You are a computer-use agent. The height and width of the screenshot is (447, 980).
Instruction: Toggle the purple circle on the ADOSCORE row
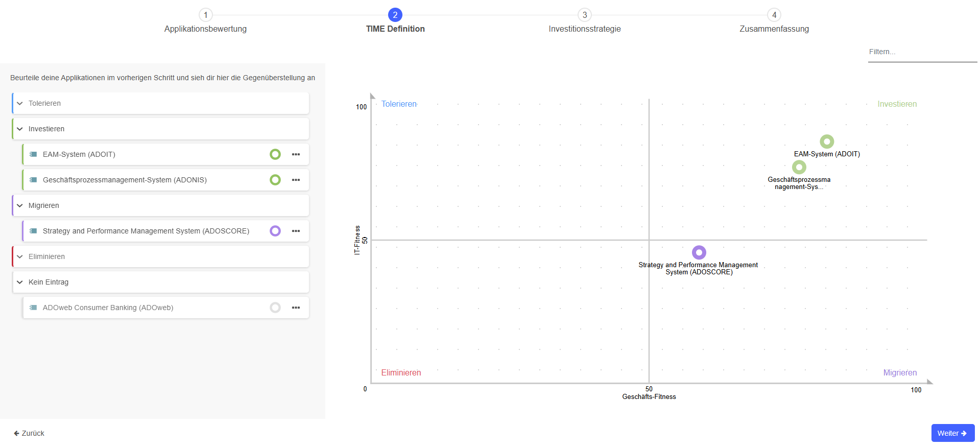tap(275, 231)
